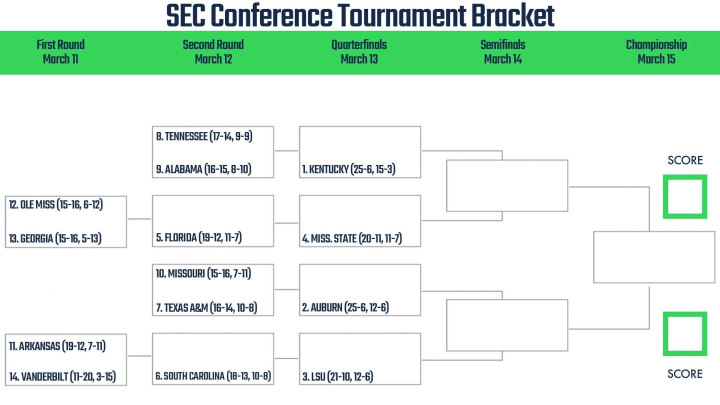Viewport: 720px width, 405px height.
Task: Select 8. Tennessee in the second round
Action: coord(204,136)
